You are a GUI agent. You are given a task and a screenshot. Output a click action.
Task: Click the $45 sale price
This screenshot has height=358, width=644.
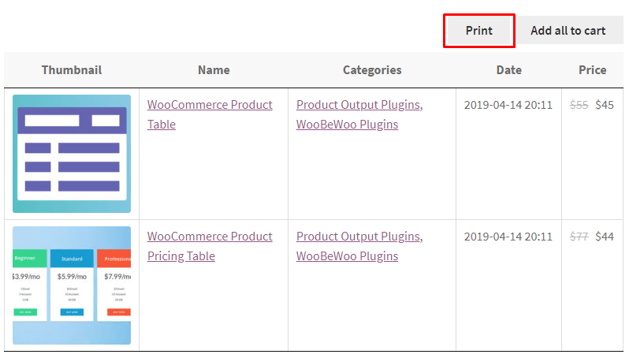click(605, 105)
